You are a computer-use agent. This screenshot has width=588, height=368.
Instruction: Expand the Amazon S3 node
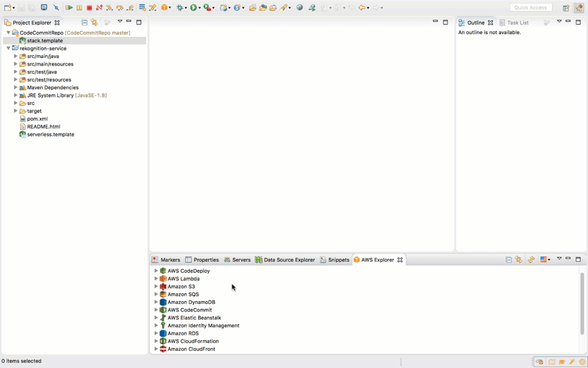coord(156,286)
